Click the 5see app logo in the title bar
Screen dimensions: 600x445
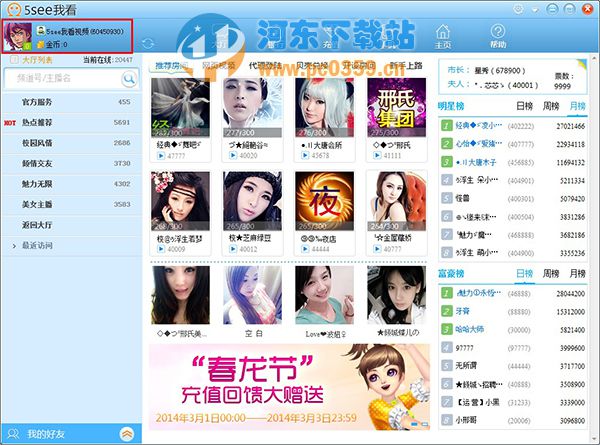tap(14, 10)
